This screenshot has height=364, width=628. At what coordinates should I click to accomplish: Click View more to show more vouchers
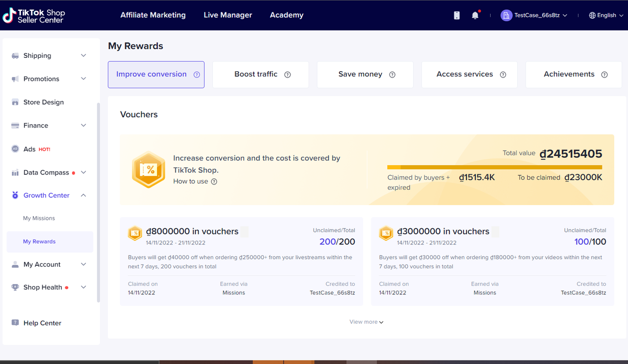366,322
